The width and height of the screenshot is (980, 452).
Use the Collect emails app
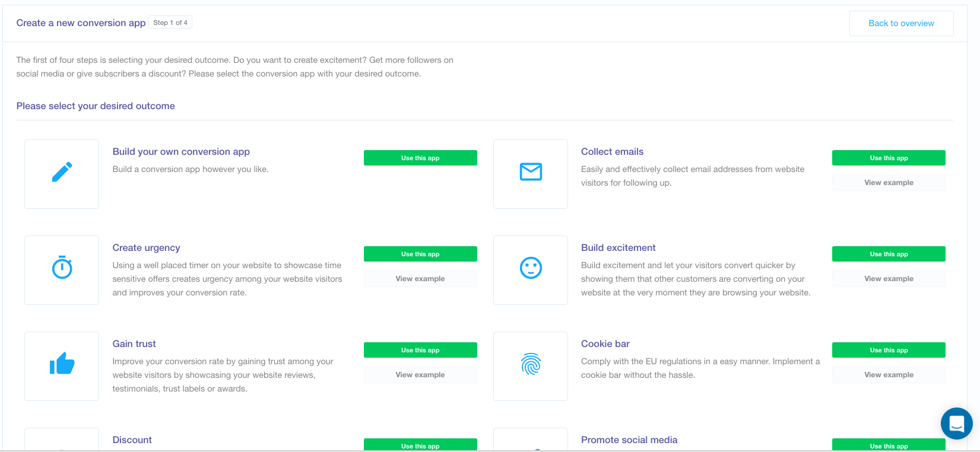point(889,158)
